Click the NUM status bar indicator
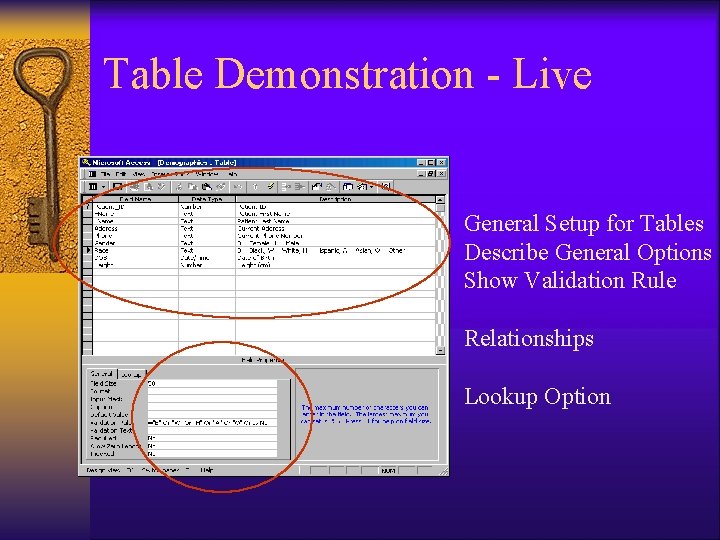Viewport: 720px width, 540px height. click(x=388, y=470)
